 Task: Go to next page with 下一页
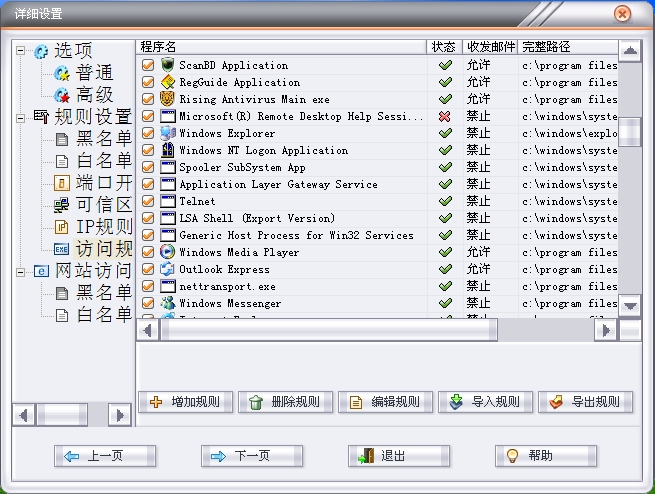click(252, 456)
